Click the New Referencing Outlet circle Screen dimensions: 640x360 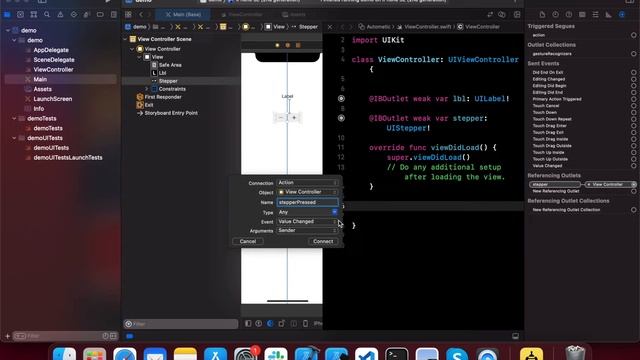[633, 191]
